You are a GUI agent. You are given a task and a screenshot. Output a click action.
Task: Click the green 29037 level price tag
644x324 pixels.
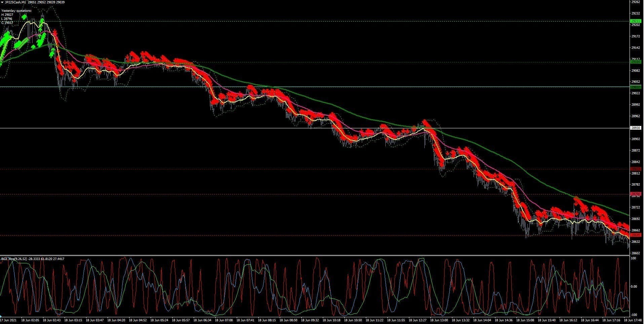coord(636,87)
